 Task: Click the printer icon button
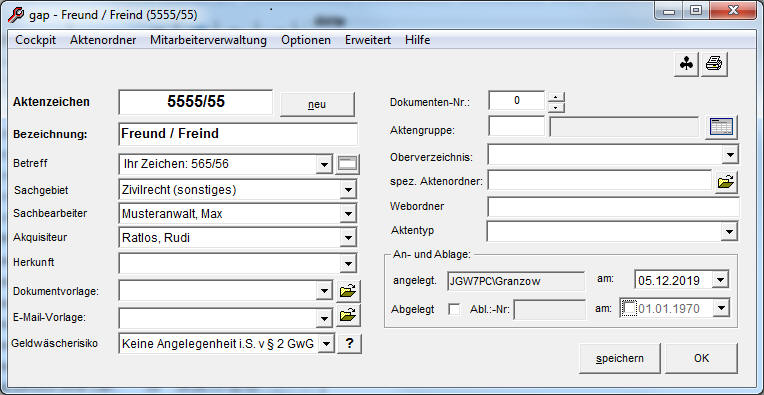[714, 64]
